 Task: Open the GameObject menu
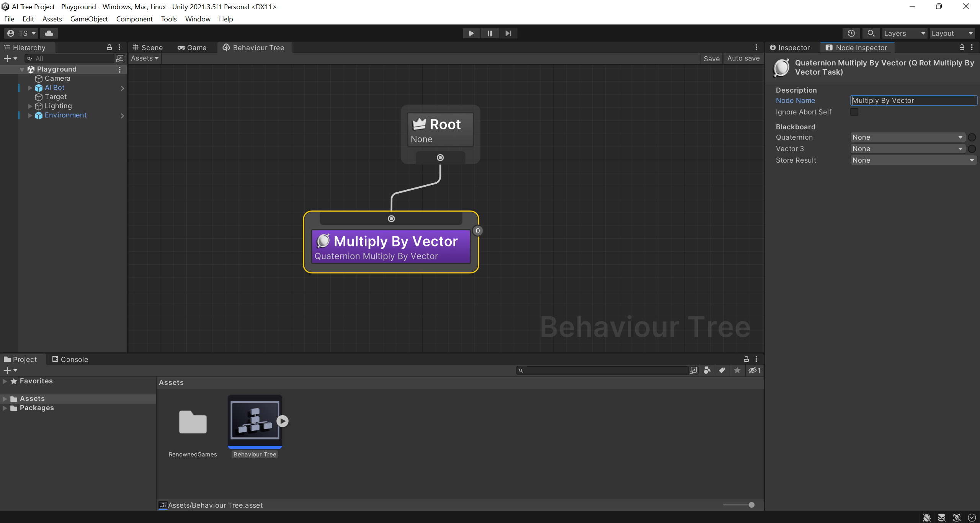(89, 19)
